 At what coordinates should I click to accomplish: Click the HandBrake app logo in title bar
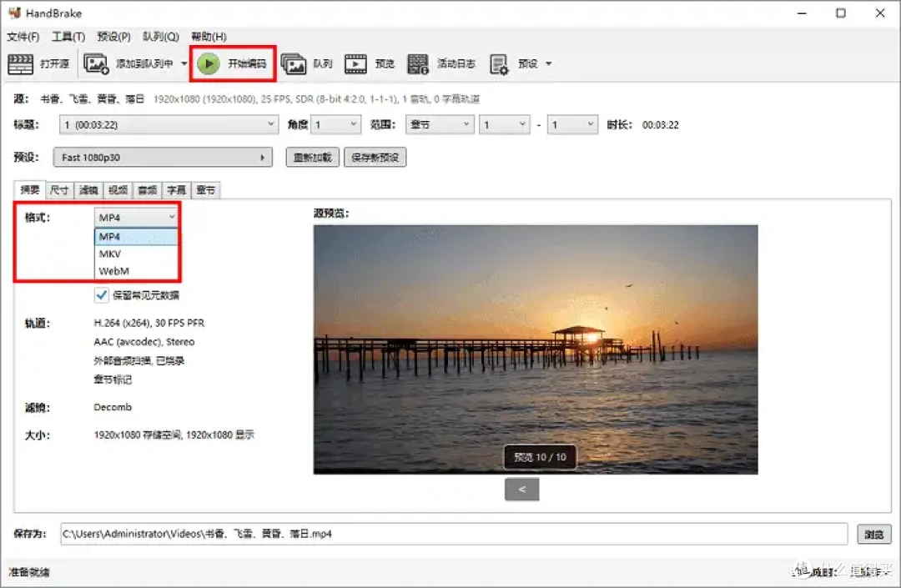click(14, 12)
